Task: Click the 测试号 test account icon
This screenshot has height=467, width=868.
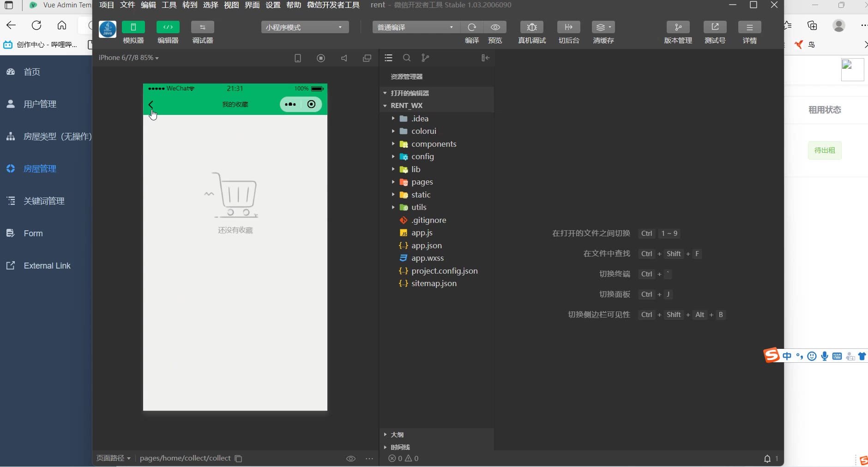Action: point(715,27)
